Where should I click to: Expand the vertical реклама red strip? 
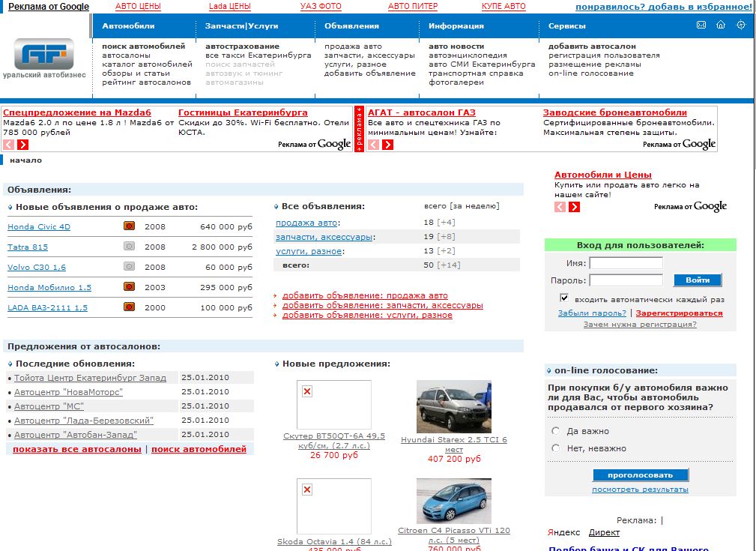click(x=359, y=129)
